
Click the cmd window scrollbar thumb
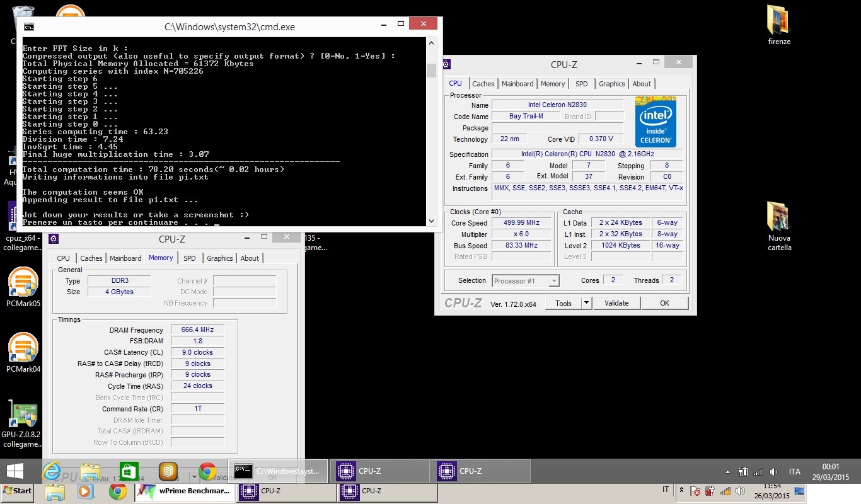point(432,71)
